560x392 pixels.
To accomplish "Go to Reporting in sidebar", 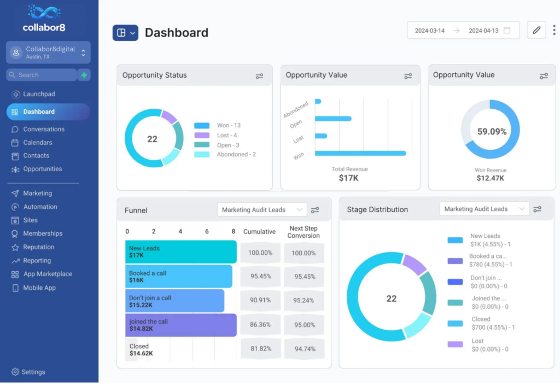I will click(x=37, y=261).
